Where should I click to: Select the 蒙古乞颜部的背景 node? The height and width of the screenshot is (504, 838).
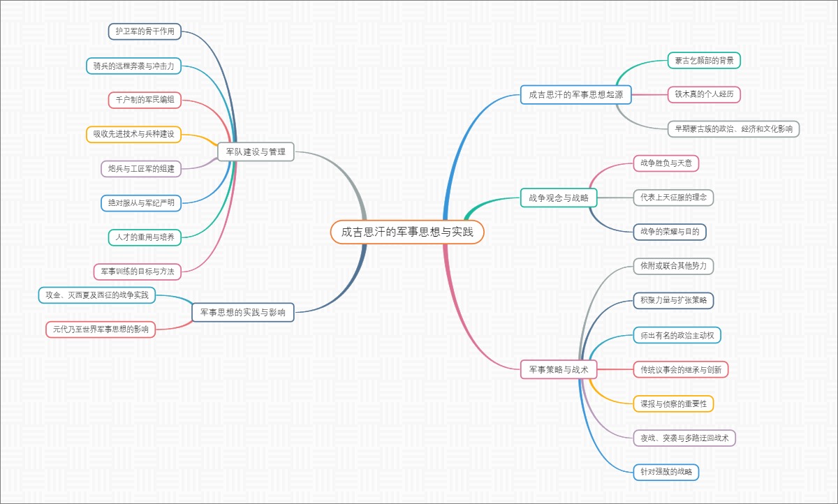pos(703,60)
